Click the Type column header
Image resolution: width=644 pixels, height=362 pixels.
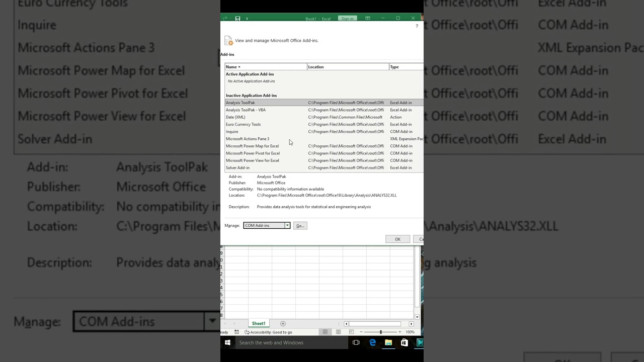(407, 67)
